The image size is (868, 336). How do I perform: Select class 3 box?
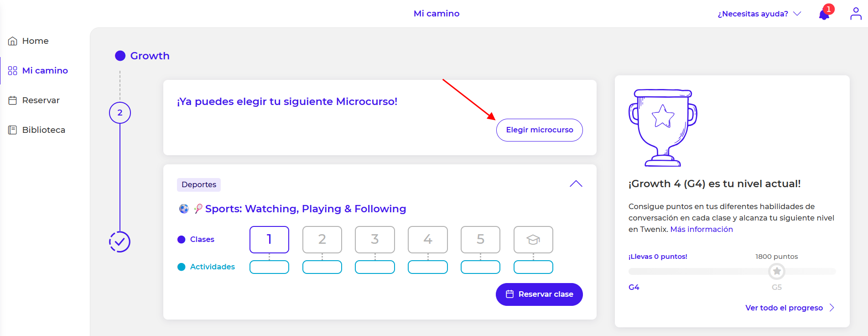[375, 239]
